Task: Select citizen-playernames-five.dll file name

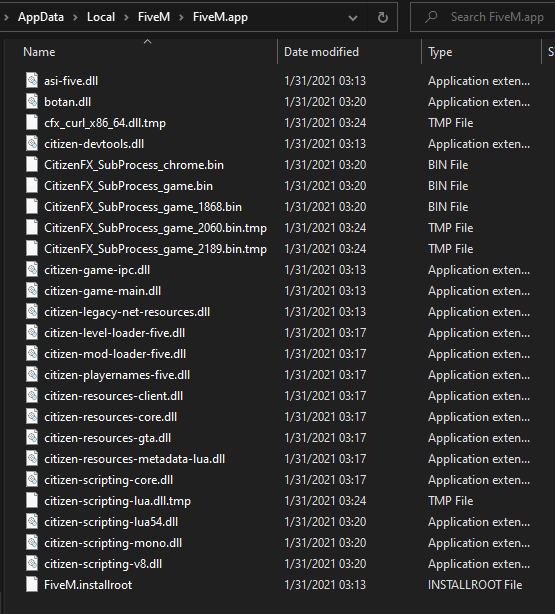Action: pos(117,375)
